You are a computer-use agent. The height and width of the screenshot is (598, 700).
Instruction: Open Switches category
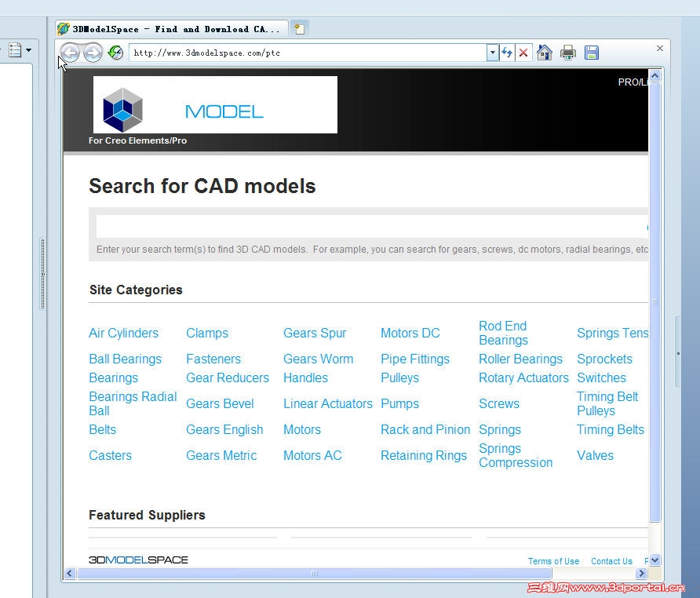point(601,377)
